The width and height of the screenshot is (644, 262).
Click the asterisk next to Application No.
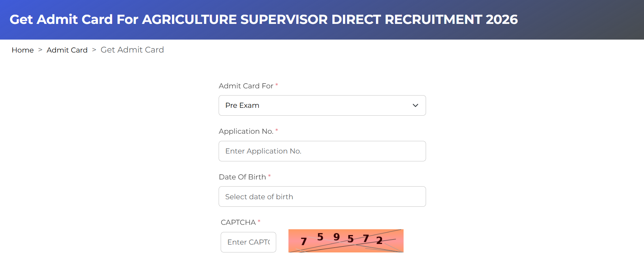click(277, 129)
